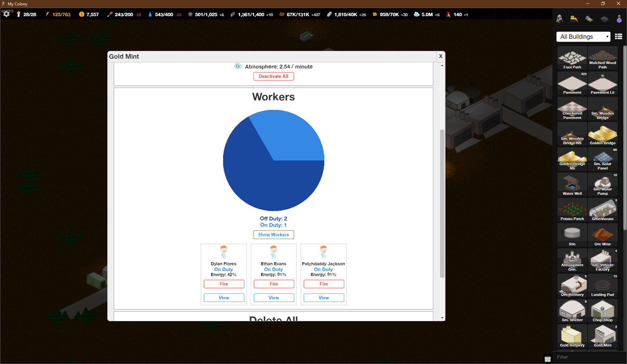Open the settings gear icon

(6, 14)
